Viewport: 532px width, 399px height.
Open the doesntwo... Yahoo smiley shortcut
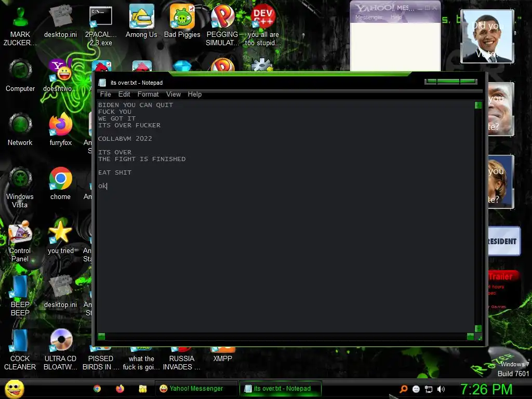coord(60,76)
